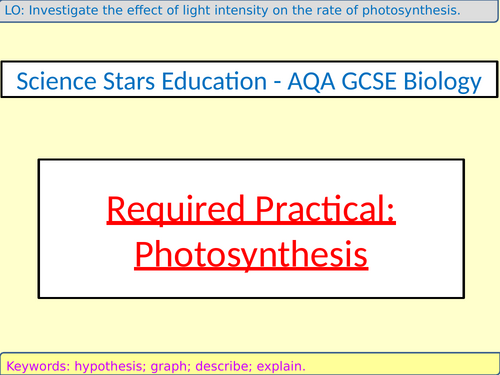Click the word 'explain' in keywords
500x375 pixels.
coord(281,366)
